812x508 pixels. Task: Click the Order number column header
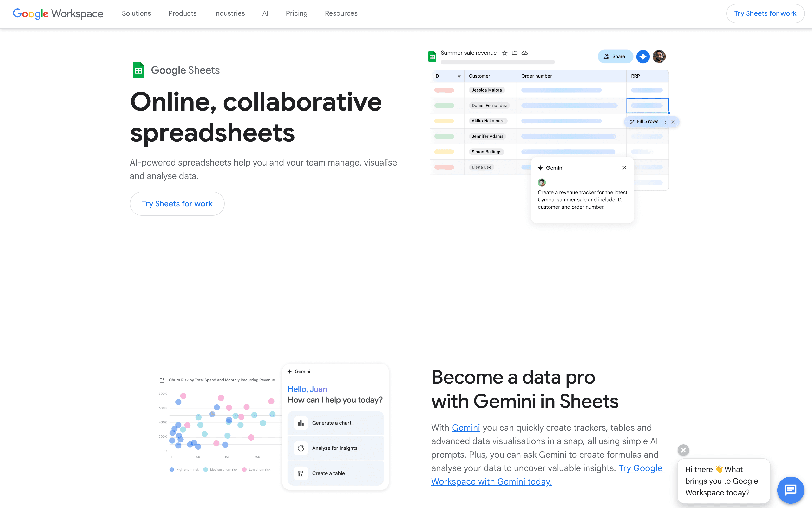(x=571, y=76)
